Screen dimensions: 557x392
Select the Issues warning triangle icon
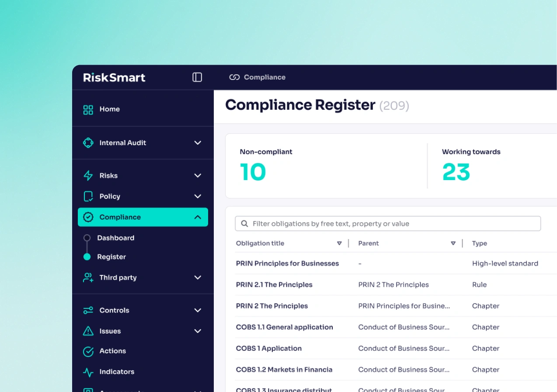(88, 331)
